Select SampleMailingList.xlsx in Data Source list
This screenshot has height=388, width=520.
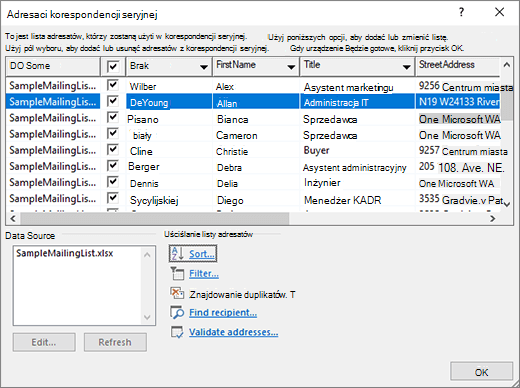coord(65,253)
